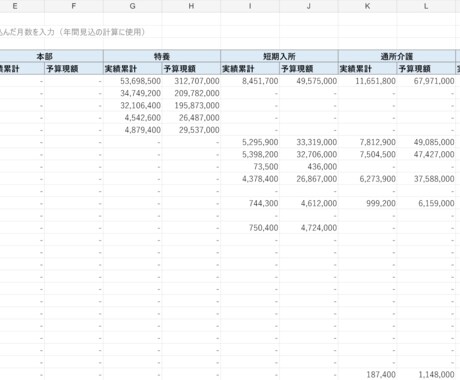This screenshot has height=380, width=460.
Task: Select cell with value 4,378,400
Action: tap(250, 179)
